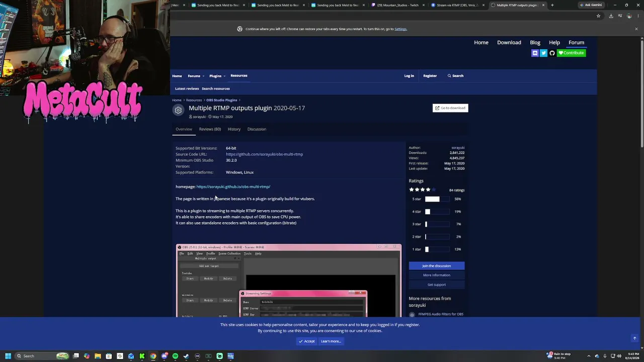This screenshot has width=644, height=362.
Task: Open the Settings link in Chrome notice
Action: 400,29
